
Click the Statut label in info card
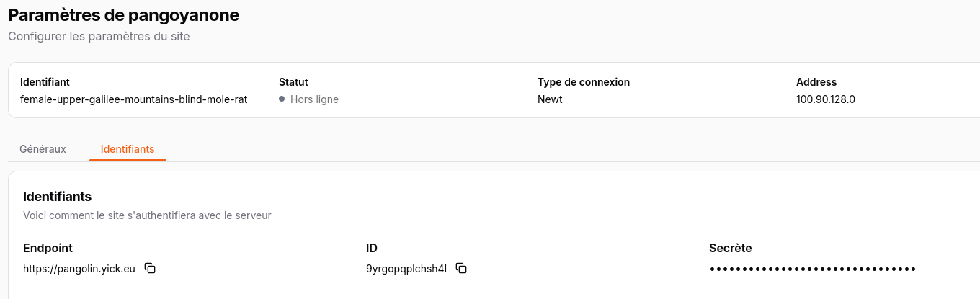(293, 82)
